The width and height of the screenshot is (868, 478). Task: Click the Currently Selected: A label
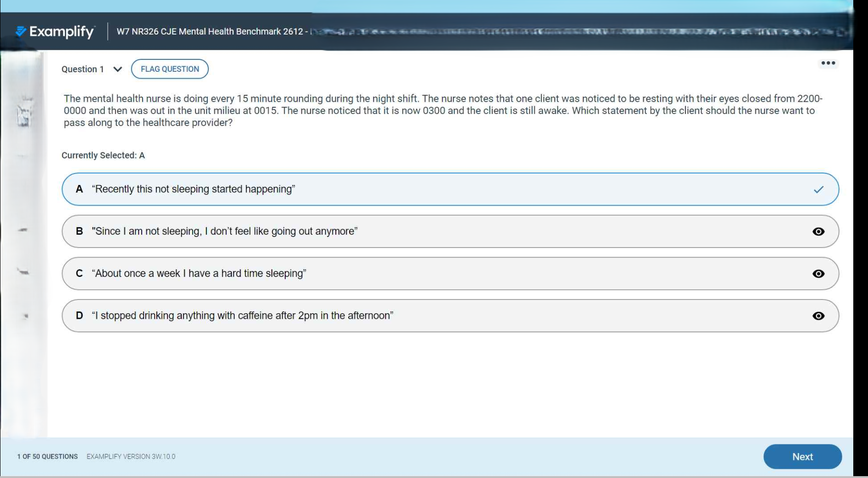[x=103, y=155]
